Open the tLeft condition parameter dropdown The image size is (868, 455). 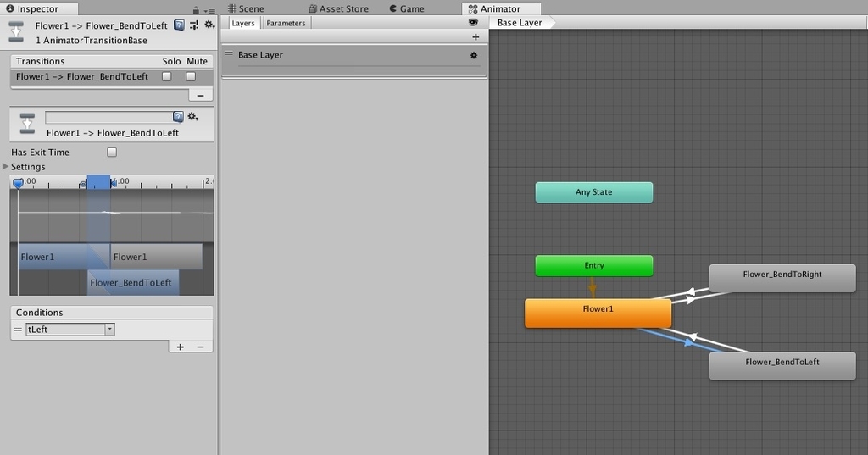click(70, 330)
